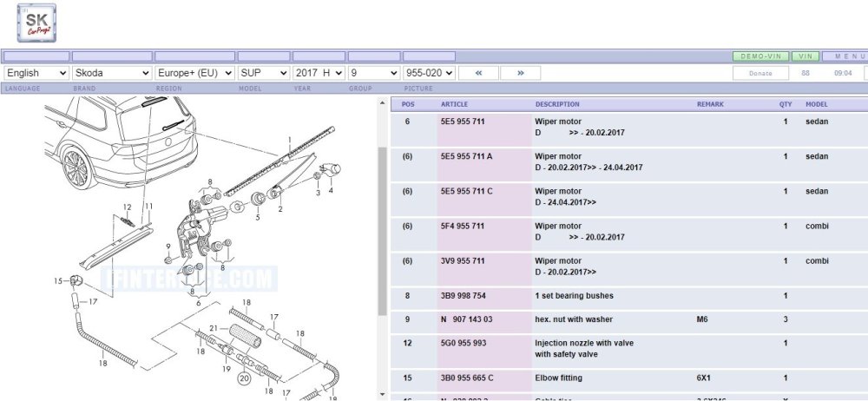The width and height of the screenshot is (868, 401).
Task: Click the DEMO-VIN button
Action: point(760,56)
